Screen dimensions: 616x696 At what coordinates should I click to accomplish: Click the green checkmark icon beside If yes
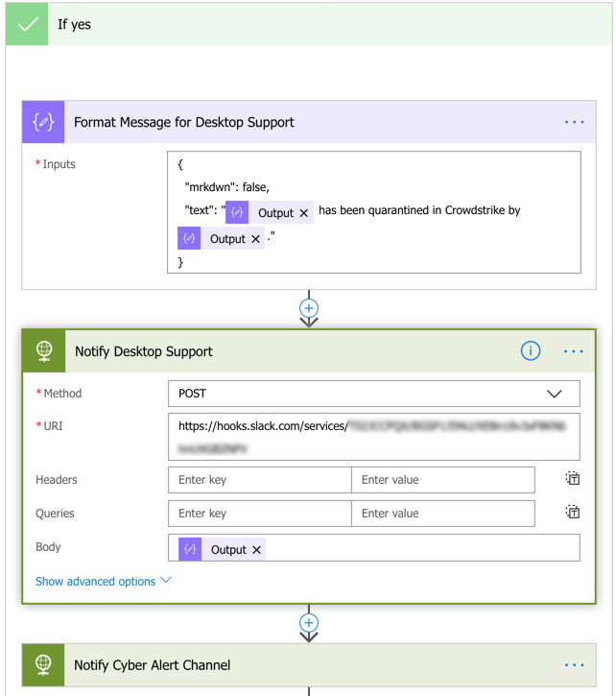(28, 24)
